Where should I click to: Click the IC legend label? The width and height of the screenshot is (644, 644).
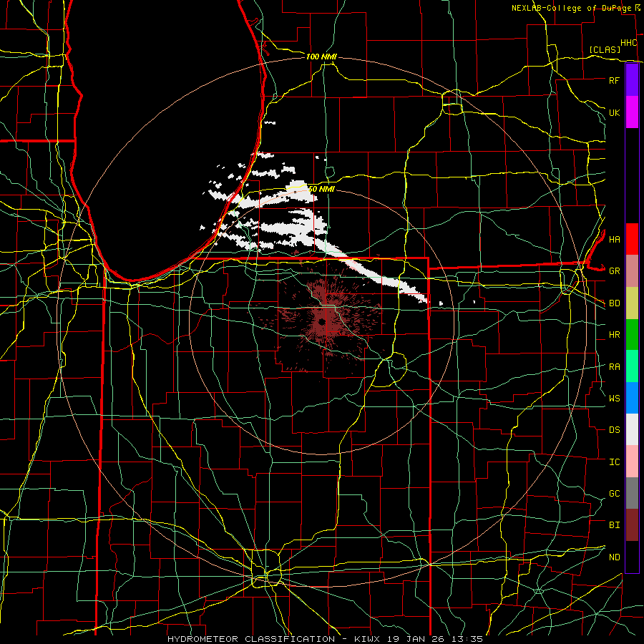(614, 462)
